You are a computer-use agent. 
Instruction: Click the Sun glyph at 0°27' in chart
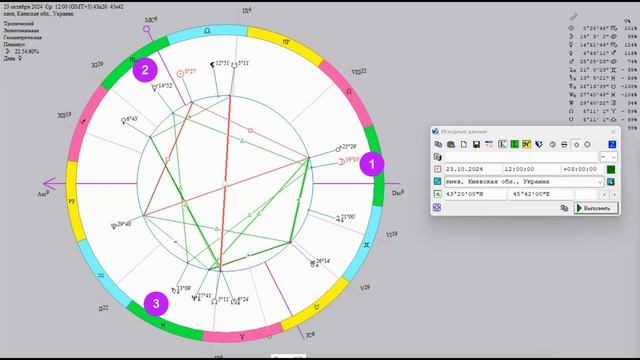point(180,73)
